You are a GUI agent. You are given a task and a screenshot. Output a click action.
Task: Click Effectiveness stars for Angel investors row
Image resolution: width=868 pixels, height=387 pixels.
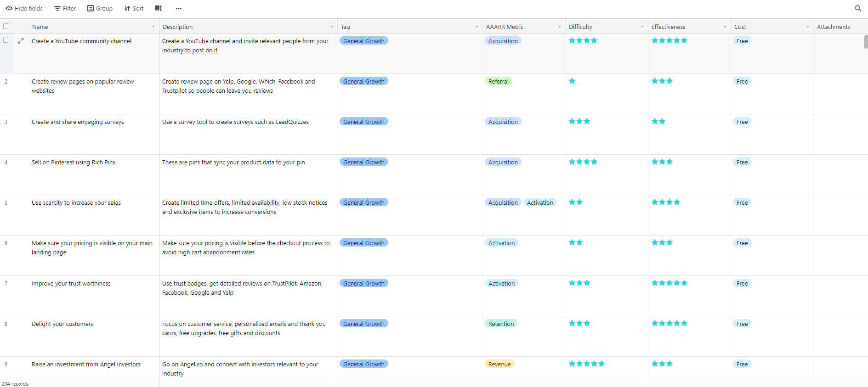click(x=662, y=364)
